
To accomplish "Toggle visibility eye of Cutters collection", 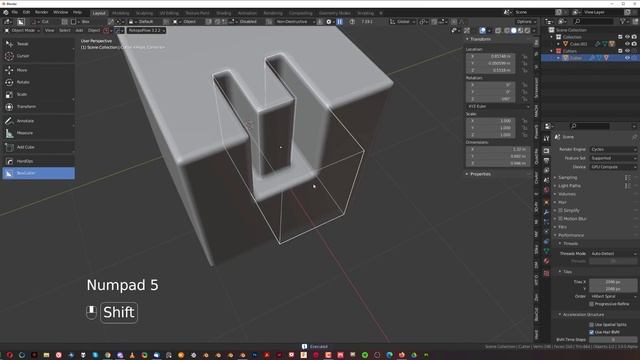I will (627, 51).
